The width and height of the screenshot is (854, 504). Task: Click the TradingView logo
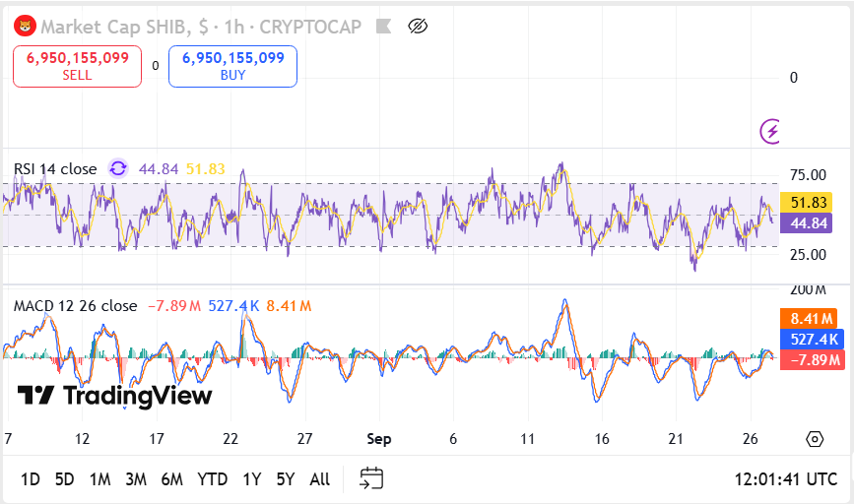click(115, 396)
